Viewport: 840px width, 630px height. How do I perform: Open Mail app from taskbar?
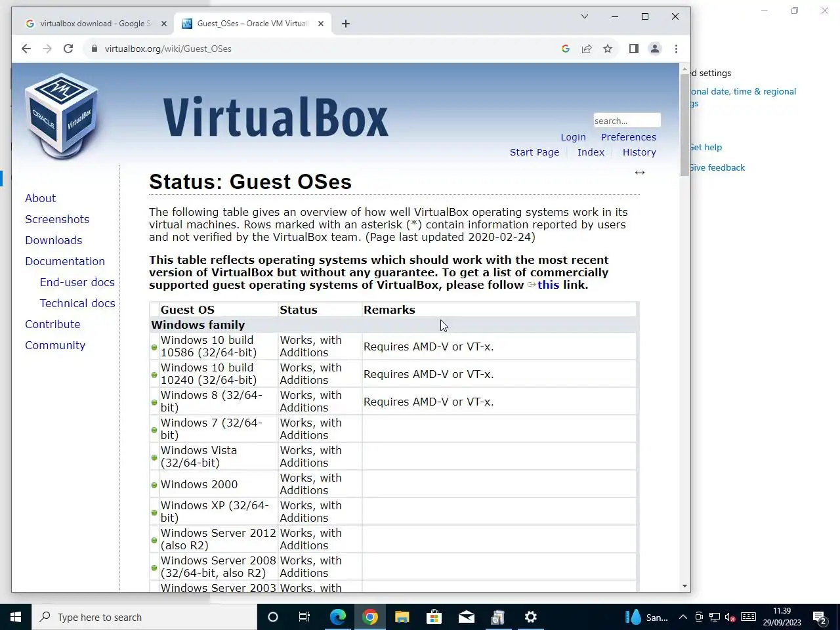click(x=467, y=617)
